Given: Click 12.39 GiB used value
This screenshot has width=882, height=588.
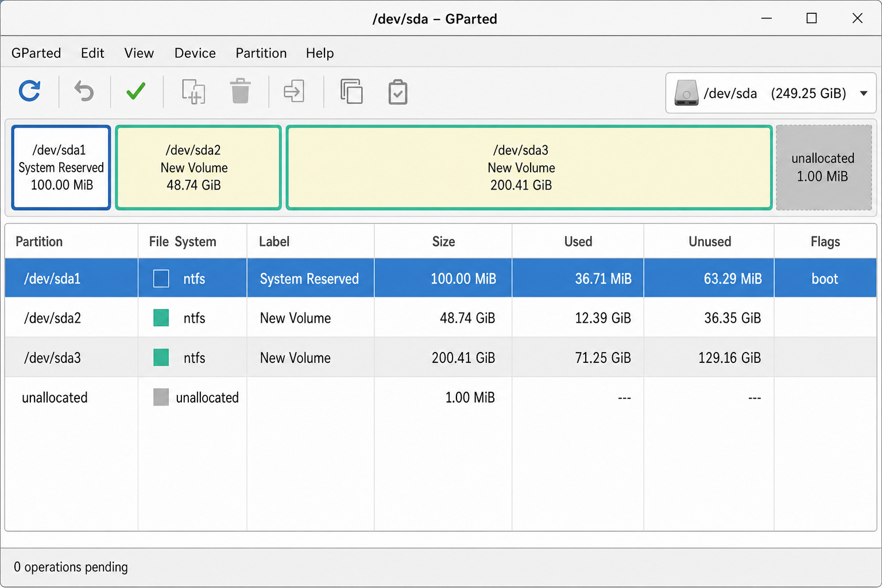Looking at the screenshot, I should coord(603,318).
